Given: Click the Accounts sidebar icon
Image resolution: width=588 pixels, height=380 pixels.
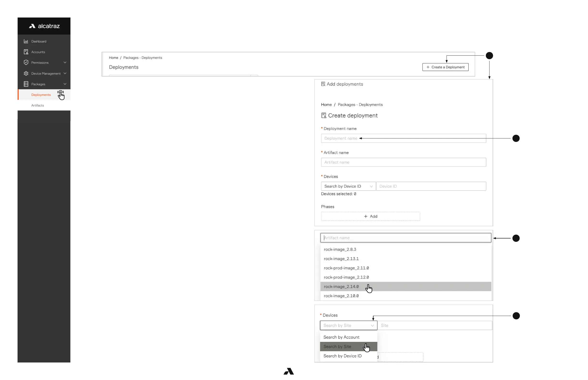Looking at the screenshot, I should pyautogui.click(x=26, y=52).
